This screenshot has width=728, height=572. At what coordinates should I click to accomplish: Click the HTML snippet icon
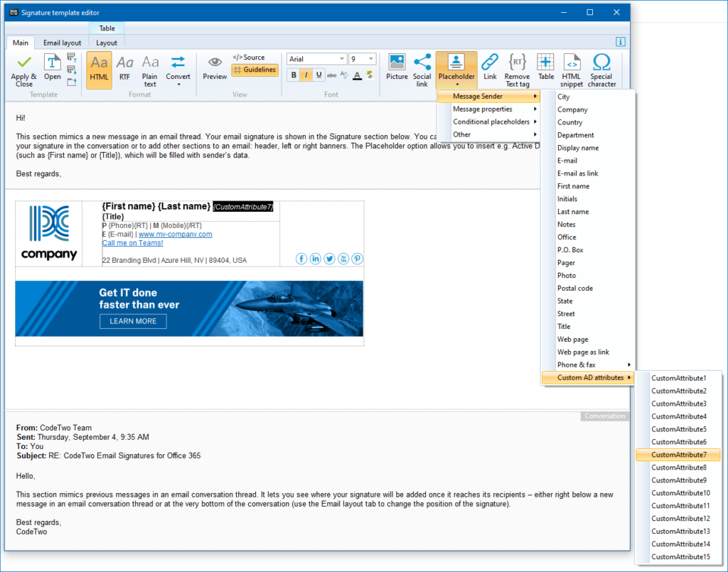pyautogui.click(x=572, y=67)
